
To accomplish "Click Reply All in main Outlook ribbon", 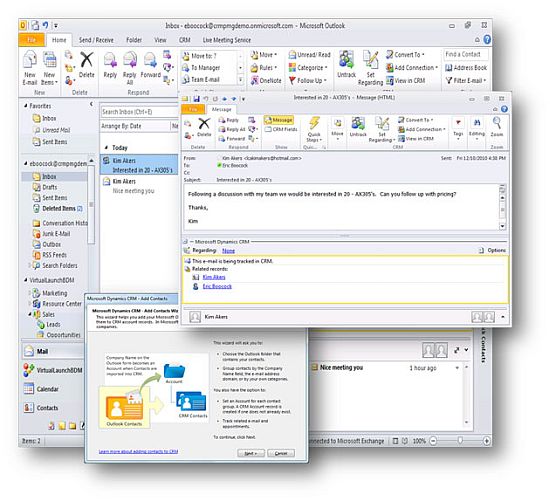I will pos(129,68).
